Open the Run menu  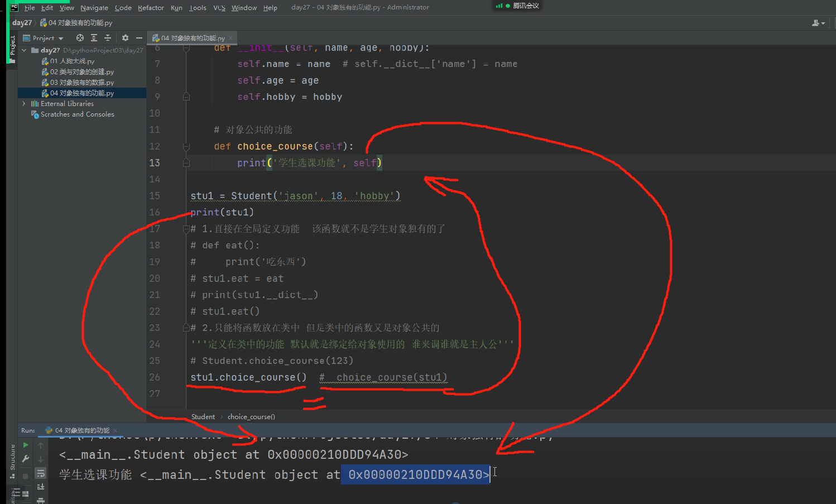[176, 8]
